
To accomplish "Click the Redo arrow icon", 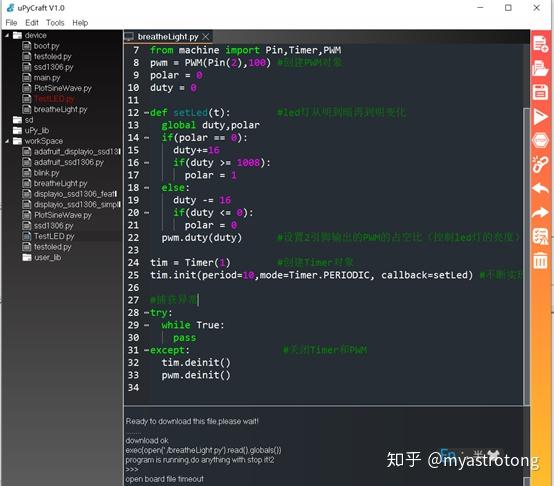I will (x=540, y=213).
